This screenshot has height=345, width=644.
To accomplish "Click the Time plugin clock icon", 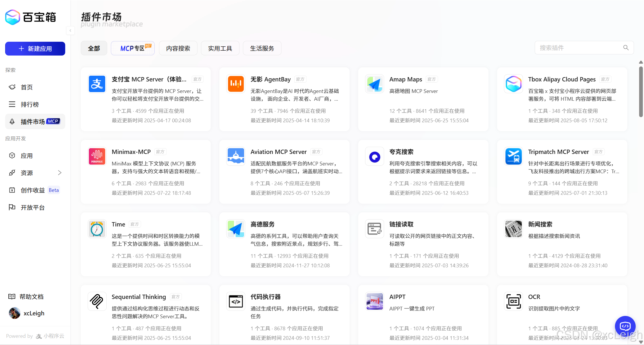I will [97, 229].
